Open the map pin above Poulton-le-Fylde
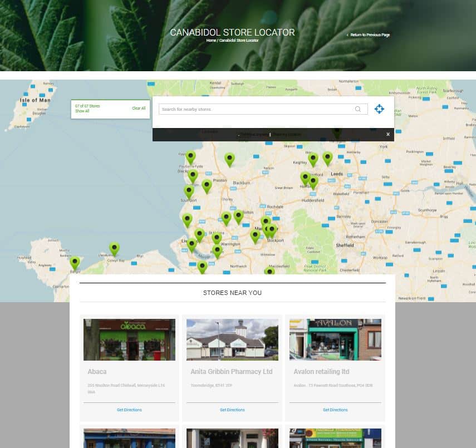 coord(190,158)
